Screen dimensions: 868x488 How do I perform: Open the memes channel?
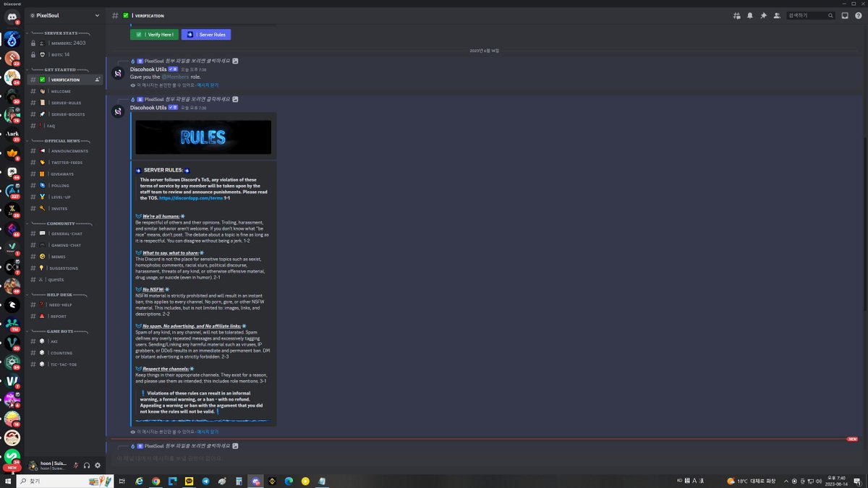pyautogui.click(x=65, y=257)
